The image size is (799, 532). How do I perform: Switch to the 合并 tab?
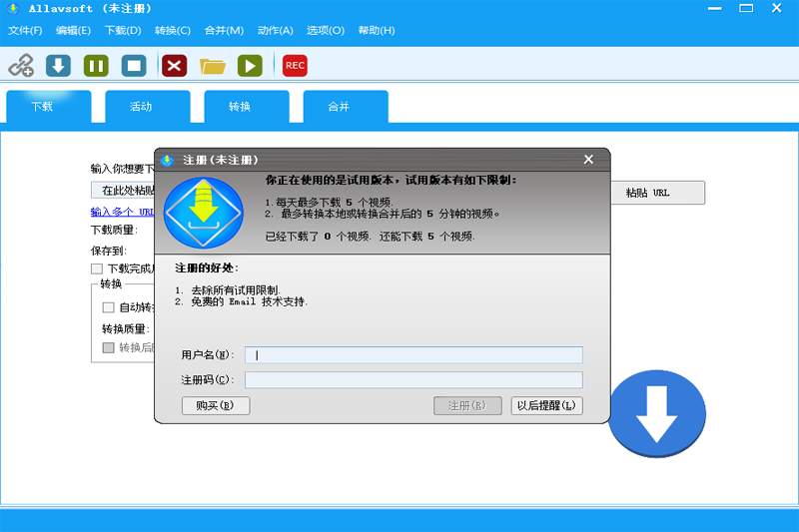tap(339, 107)
